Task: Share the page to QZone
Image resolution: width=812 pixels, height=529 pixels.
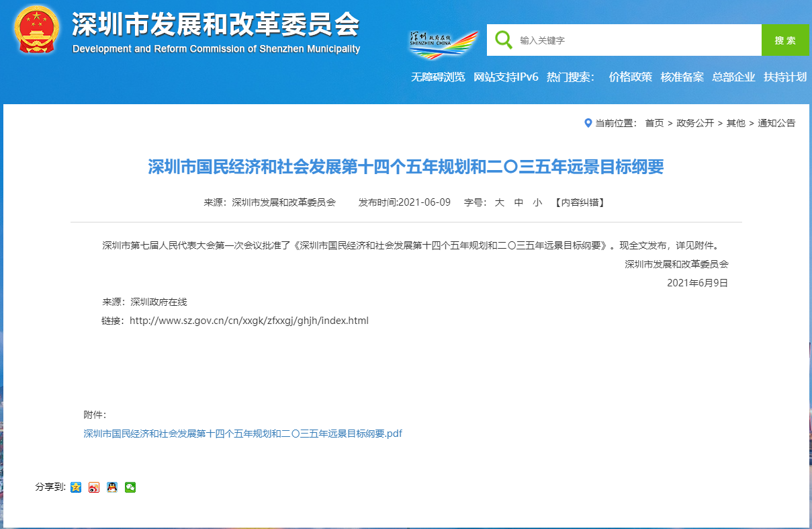Action: click(x=76, y=487)
